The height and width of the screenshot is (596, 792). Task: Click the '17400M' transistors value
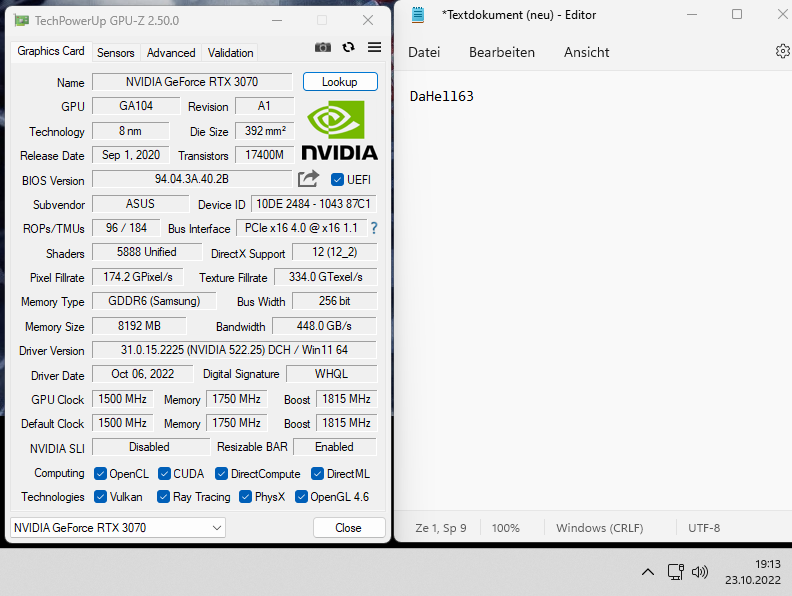click(265, 155)
